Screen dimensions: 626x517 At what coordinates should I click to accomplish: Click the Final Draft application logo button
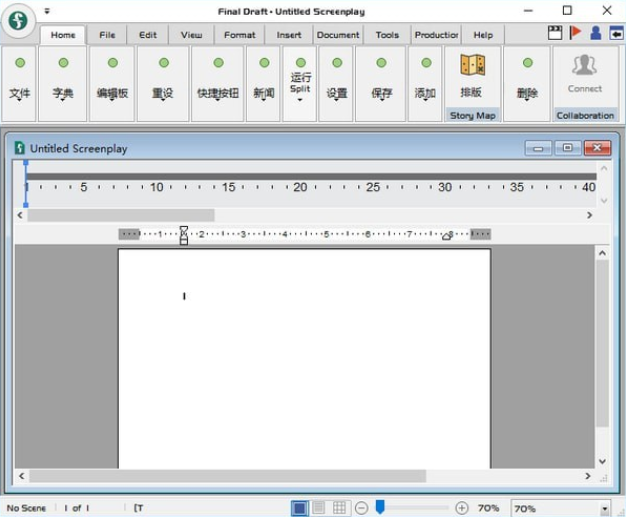(x=18, y=20)
